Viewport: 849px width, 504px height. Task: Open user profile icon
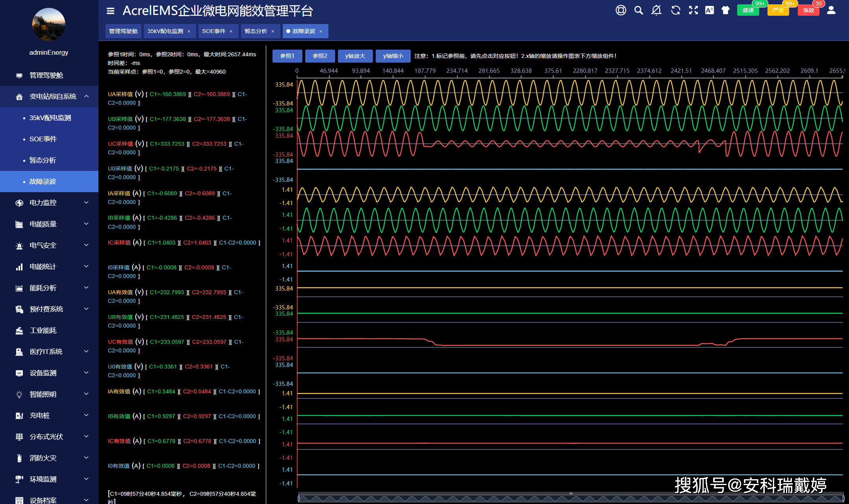pyautogui.click(x=831, y=10)
